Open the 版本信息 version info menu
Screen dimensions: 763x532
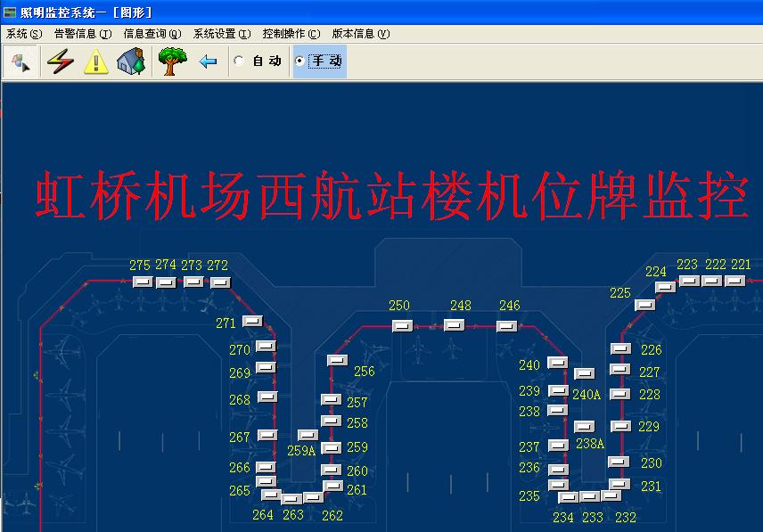(x=361, y=34)
